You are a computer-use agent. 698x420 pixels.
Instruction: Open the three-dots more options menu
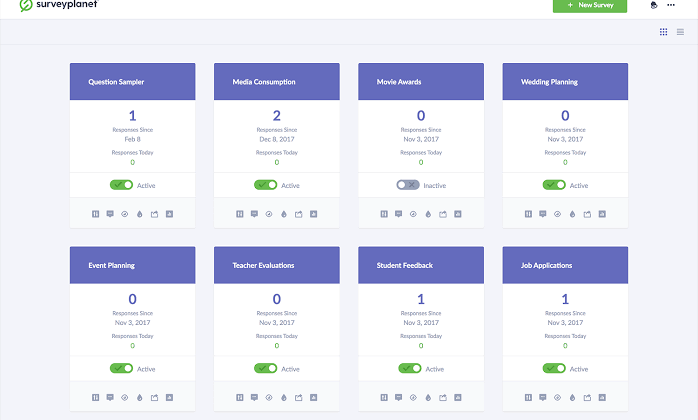tap(671, 5)
